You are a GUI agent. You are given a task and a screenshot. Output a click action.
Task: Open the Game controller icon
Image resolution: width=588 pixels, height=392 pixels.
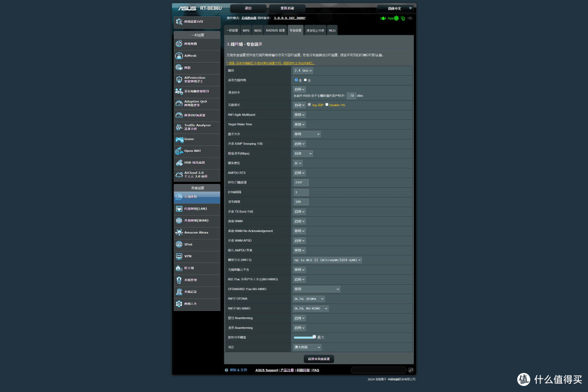(x=179, y=139)
